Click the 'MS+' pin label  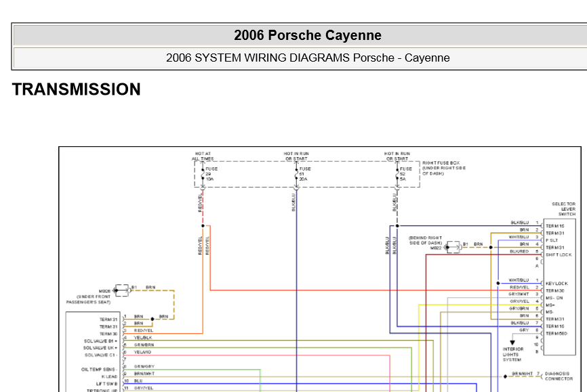click(x=550, y=305)
